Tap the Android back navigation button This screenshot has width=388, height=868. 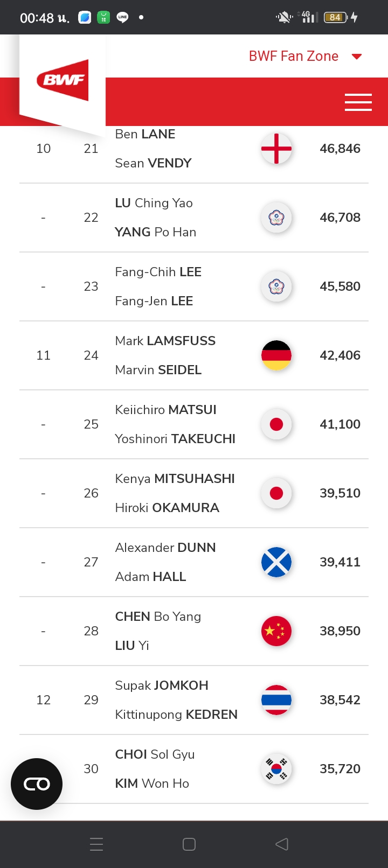pos(282,844)
